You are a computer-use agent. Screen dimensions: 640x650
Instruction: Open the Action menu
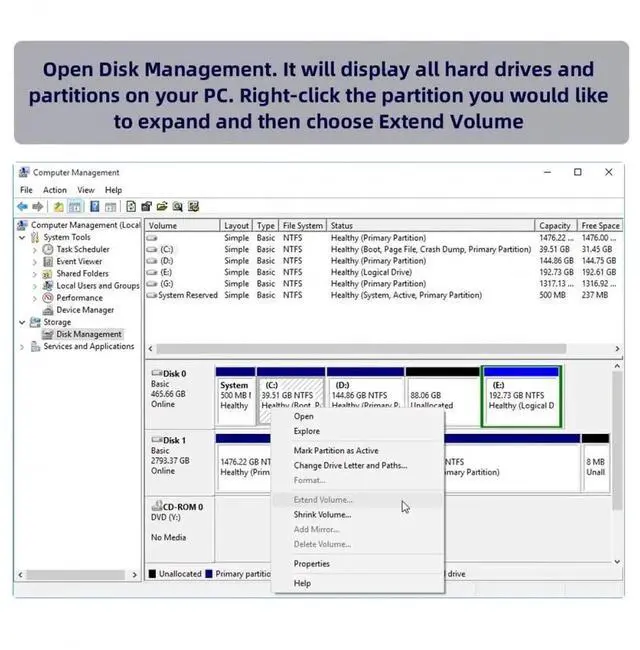pyautogui.click(x=55, y=190)
